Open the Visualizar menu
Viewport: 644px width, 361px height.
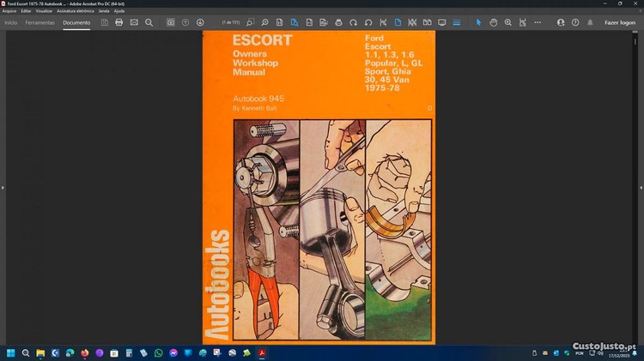pos(44,10)
